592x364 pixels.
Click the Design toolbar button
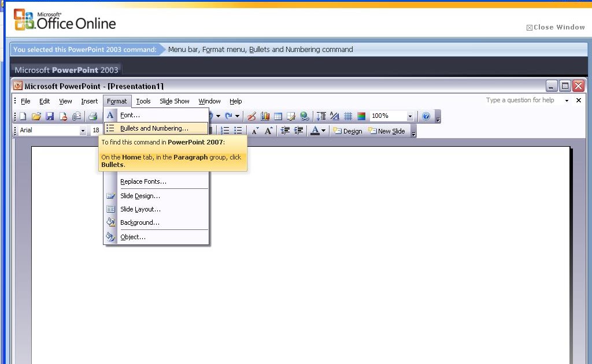click(347, 131)
